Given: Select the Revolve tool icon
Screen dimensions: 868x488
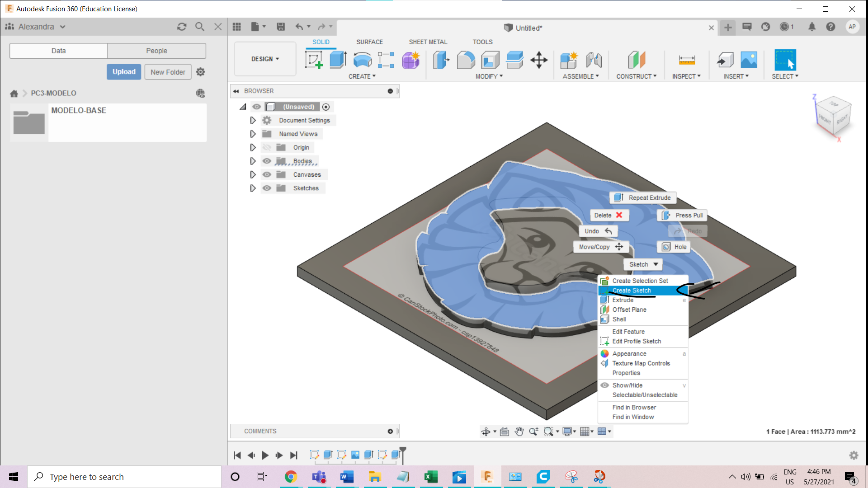Looking at the screenshot, I should [362, 60].
